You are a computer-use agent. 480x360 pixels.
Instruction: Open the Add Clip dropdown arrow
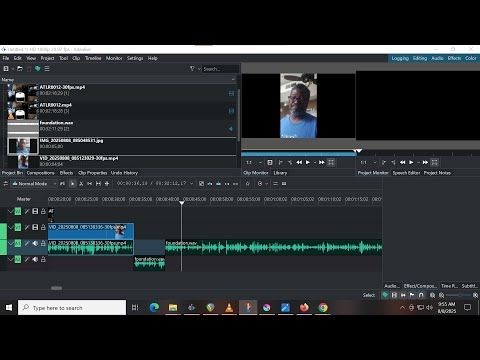click(12, 69)
